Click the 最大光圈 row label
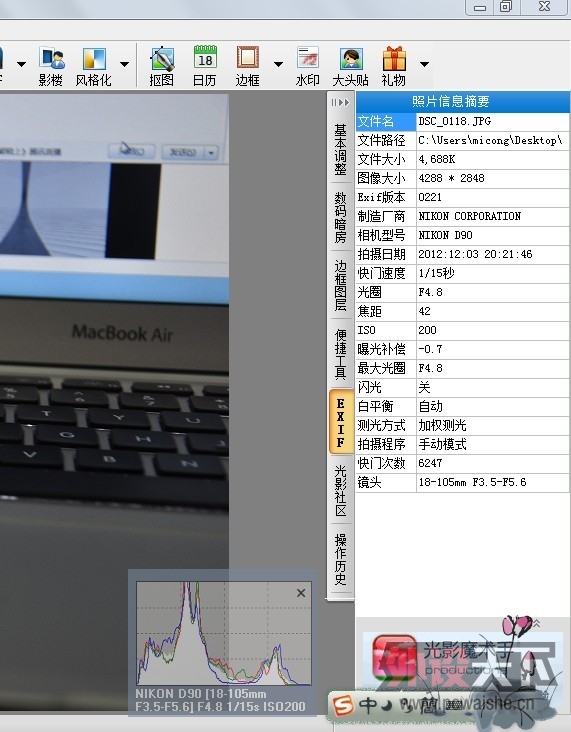Viewport: 571px width, 732px height. pos(386,369)
